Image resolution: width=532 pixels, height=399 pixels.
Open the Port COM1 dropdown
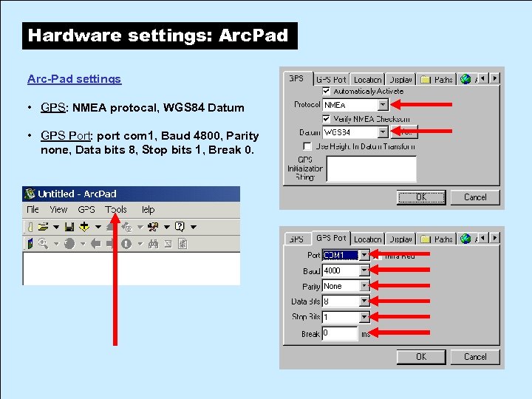(364, 255)
